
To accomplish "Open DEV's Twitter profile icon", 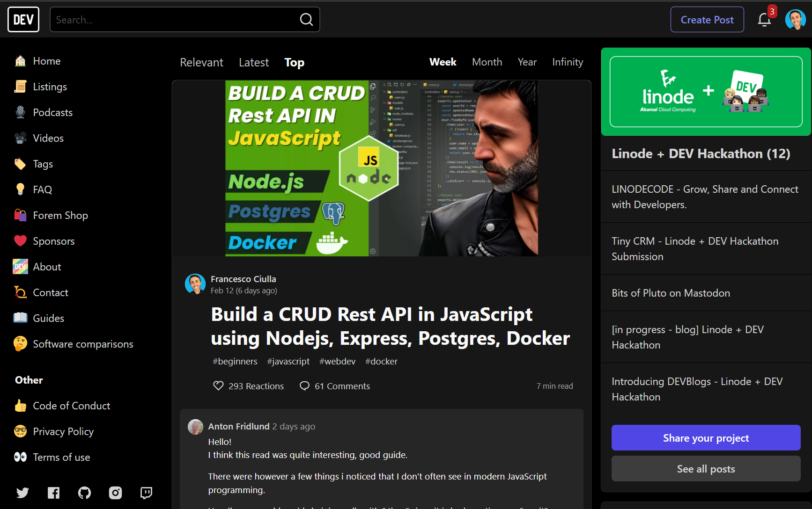I will (x=22, y=493).
